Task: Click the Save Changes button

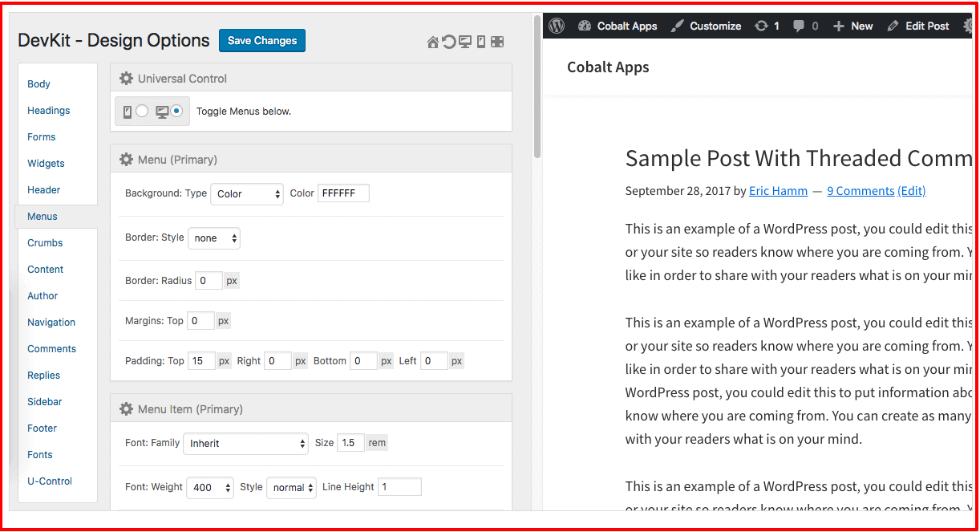Action: click(262, 41)
